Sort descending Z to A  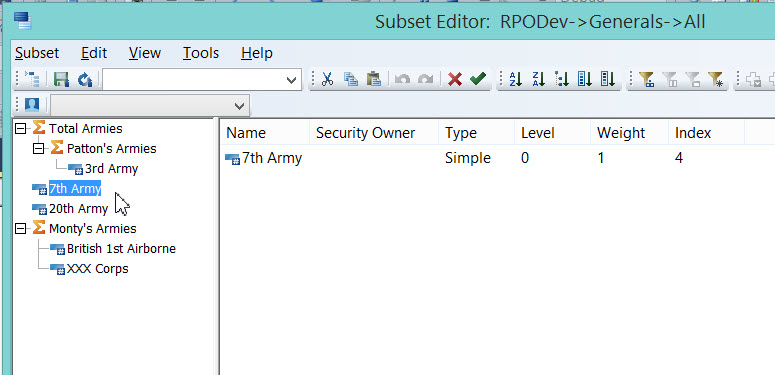point(539,79)
